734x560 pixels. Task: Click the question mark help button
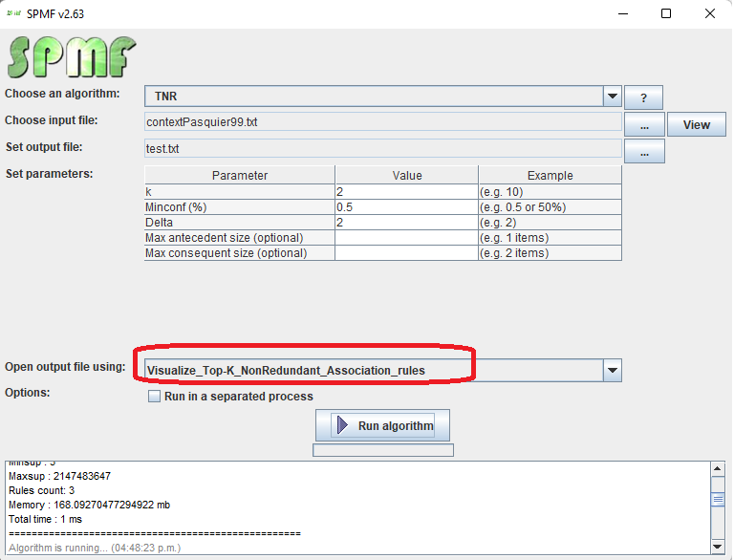point(643,97)
